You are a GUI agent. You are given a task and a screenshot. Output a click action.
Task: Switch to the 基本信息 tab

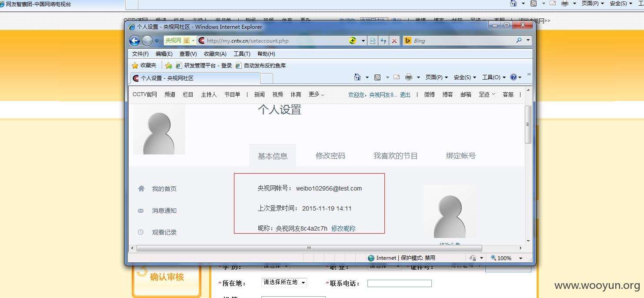[273, 156]
